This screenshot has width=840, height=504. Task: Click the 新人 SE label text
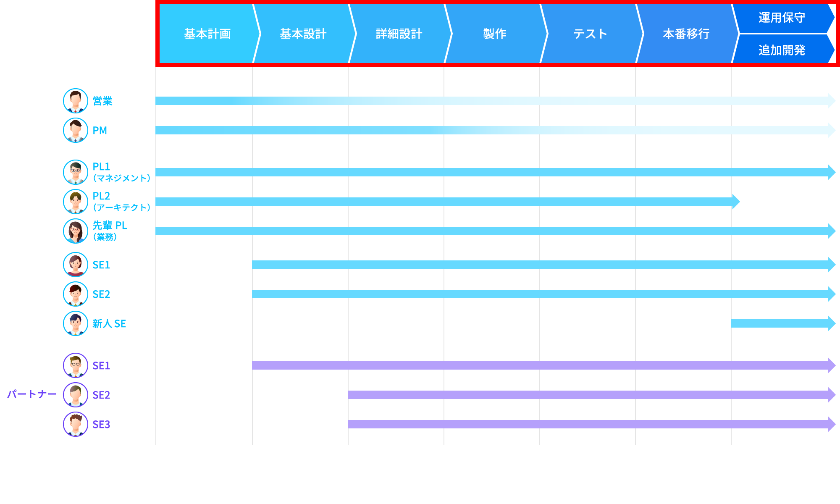point(109,323)
